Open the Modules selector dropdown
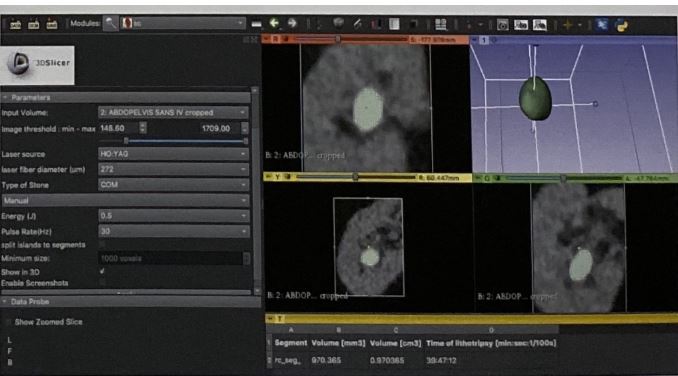The height and width of the screenshot is (376, 678). [x=183, y=23]
